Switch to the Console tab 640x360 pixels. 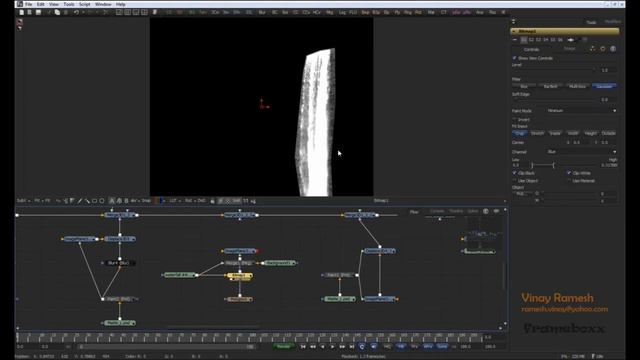tap(437, 211)
